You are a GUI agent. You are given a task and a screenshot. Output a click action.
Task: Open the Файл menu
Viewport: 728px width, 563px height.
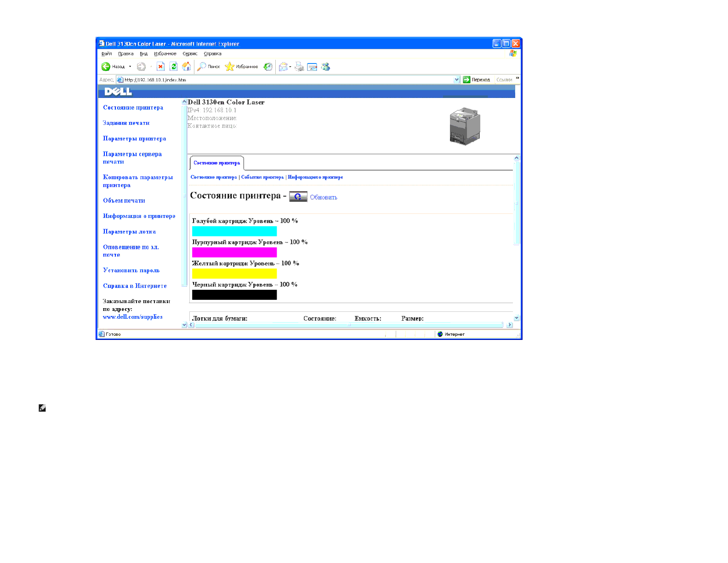click(107, 54)
